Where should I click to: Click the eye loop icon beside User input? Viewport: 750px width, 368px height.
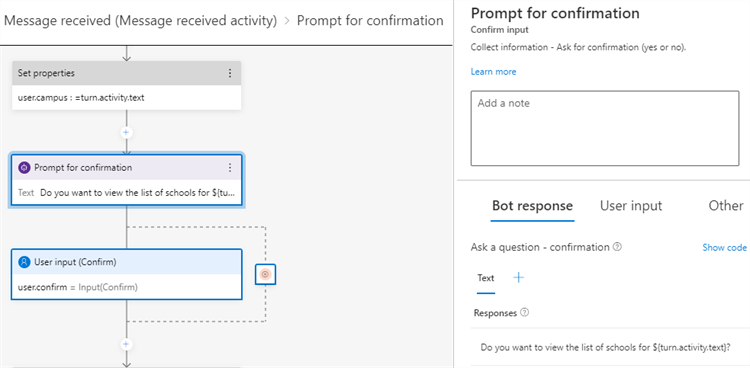[265, 274]
